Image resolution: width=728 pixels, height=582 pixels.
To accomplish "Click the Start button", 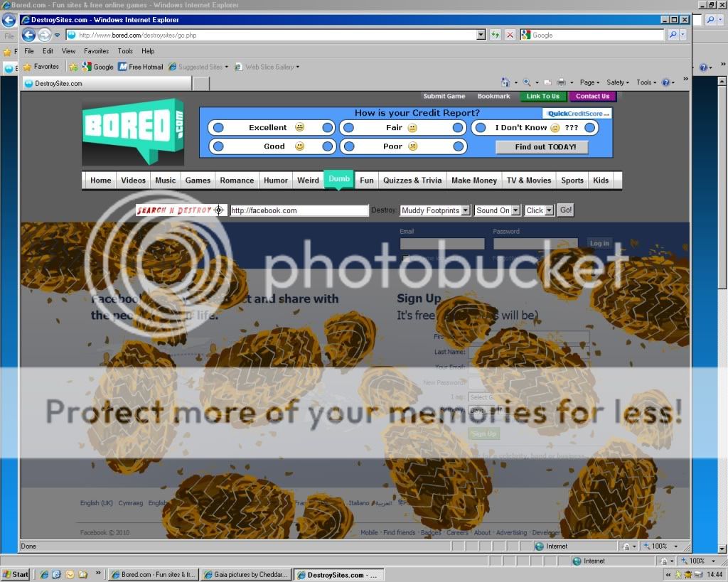I will (x=16, y=575).
